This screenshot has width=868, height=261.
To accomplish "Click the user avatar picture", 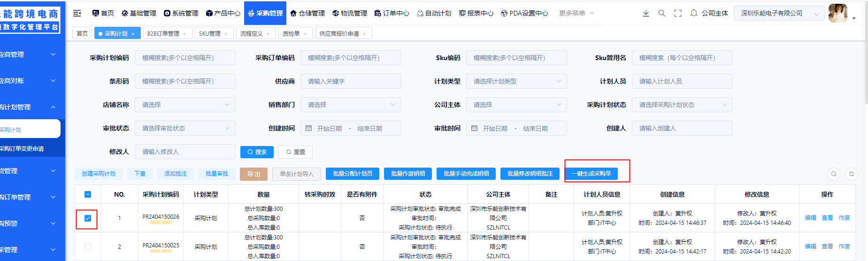I will coord(838,13).
